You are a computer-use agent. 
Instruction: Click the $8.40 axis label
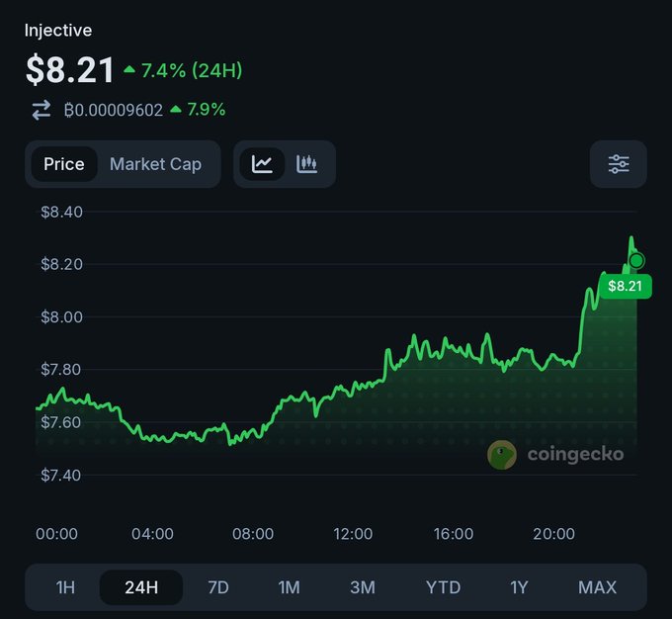61,212
